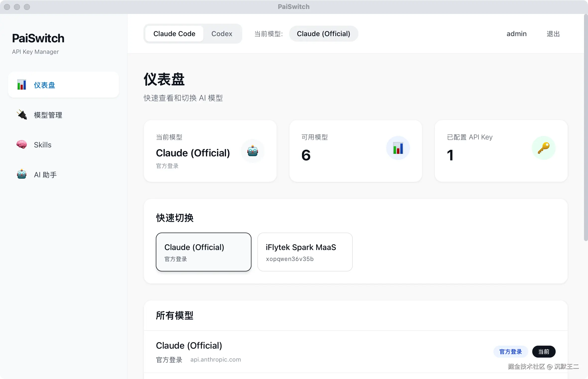Screen dimensions: 588x379
Task: Click the admin user label
Action: point(517,34)
